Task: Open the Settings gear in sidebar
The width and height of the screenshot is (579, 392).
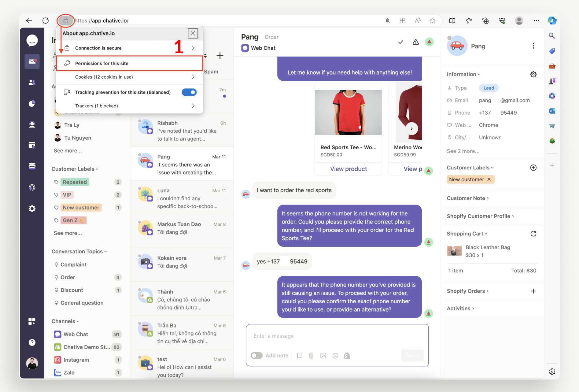Action: tap(32, 209)
